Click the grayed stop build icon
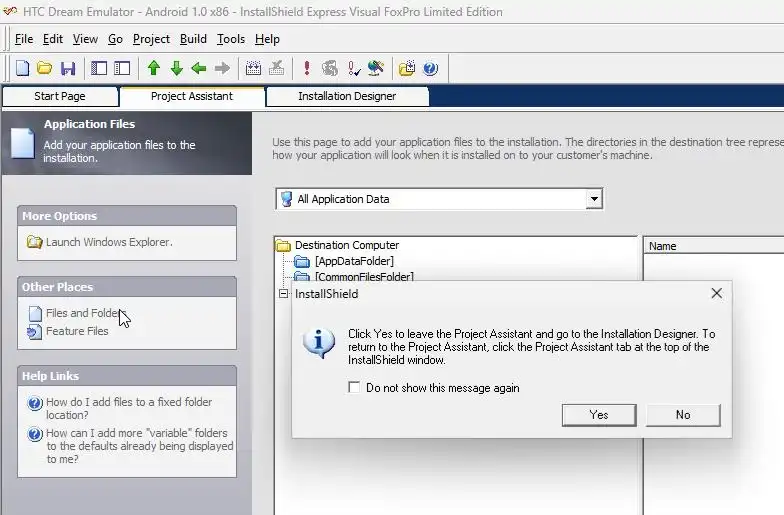This screenshot has width=784, height=515. click(276, 68)
